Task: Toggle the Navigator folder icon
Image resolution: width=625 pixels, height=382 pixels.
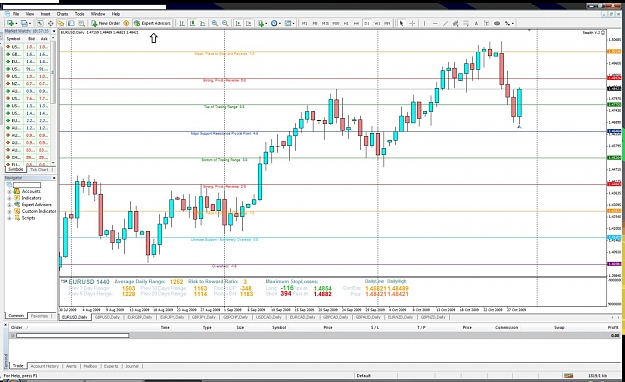Action: click(61, 23)
